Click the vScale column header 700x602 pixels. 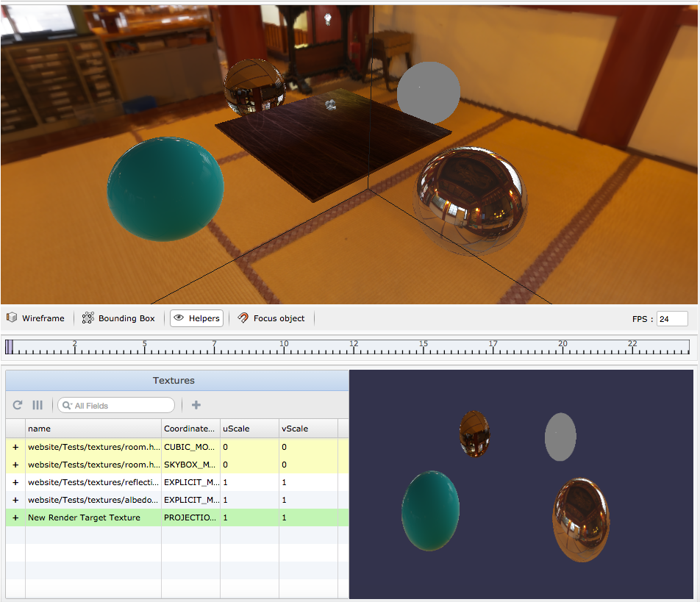(307, 429)
